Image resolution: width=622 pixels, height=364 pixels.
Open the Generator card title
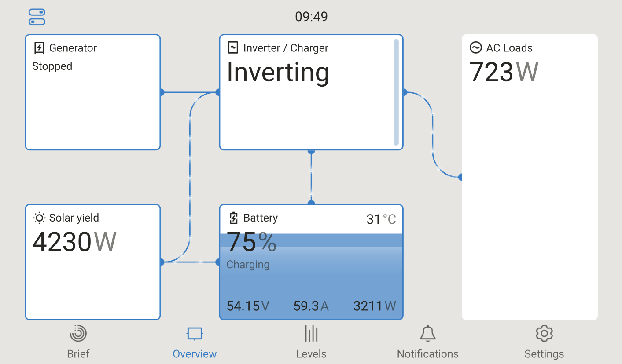click(x=73, y=48)
